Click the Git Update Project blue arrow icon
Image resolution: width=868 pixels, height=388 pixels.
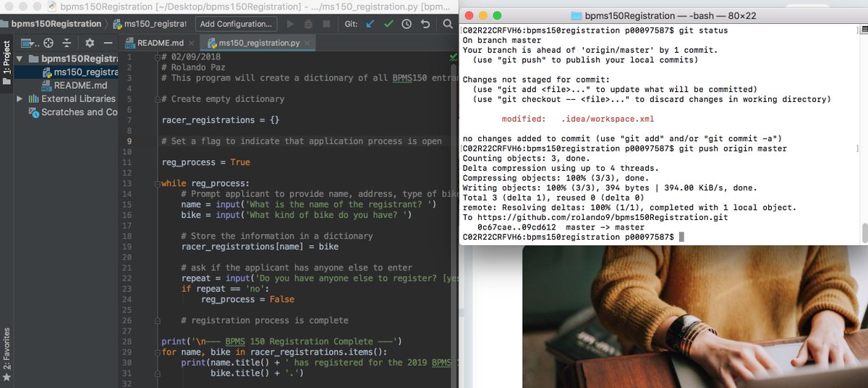[x=370, y=24]
